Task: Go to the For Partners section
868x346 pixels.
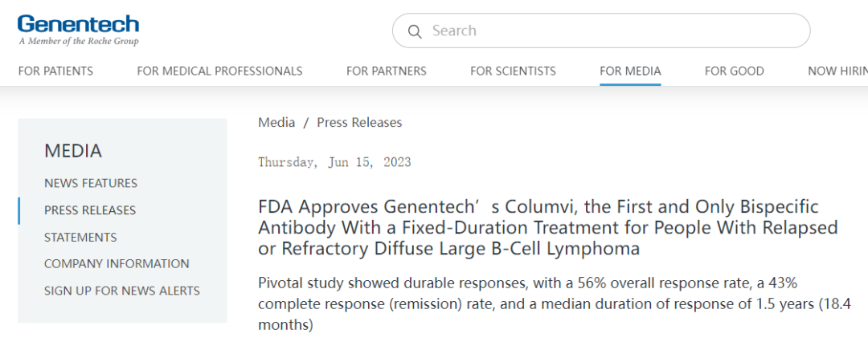Action: (x=387, y=71)
